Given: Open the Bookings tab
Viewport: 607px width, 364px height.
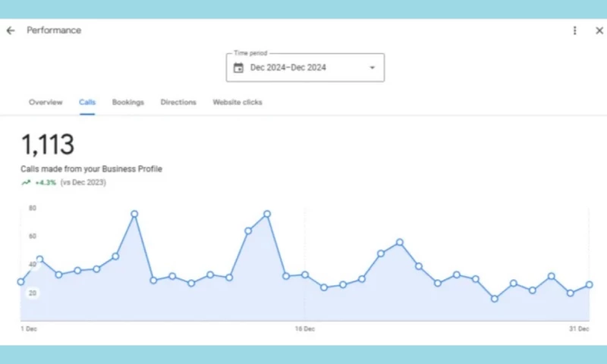Looking at the screenshot, I should click(x=128, y=102).
